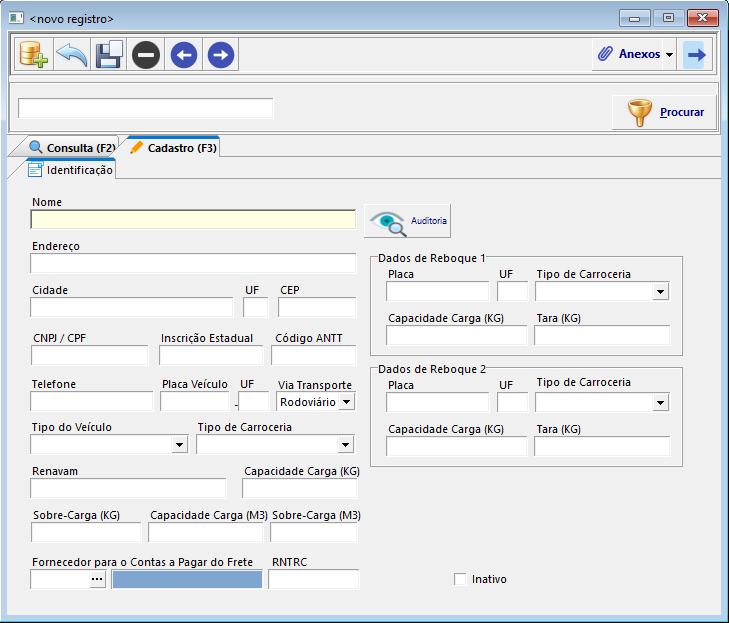This screenshot has width=729, height=623.
Task: Click the Capacidade Carga (M3) field
Action: [x=205, y=532]
